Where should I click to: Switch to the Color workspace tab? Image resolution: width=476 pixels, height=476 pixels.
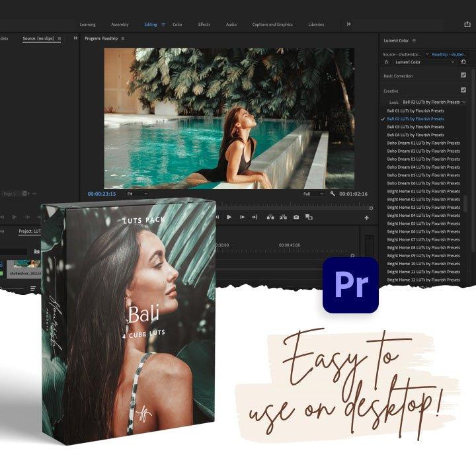(177, 24)
